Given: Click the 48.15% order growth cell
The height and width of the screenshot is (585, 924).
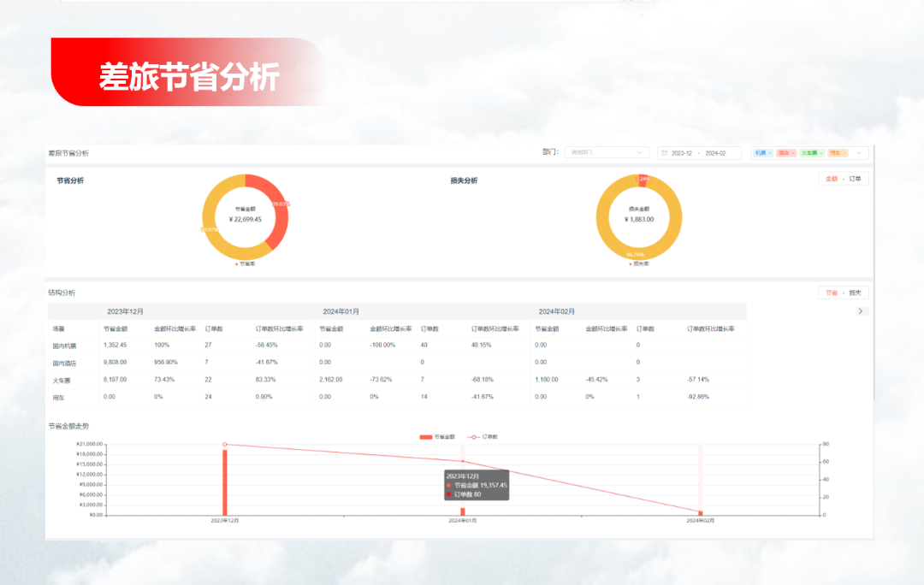Looking at the screenshot, I should 481,346.
